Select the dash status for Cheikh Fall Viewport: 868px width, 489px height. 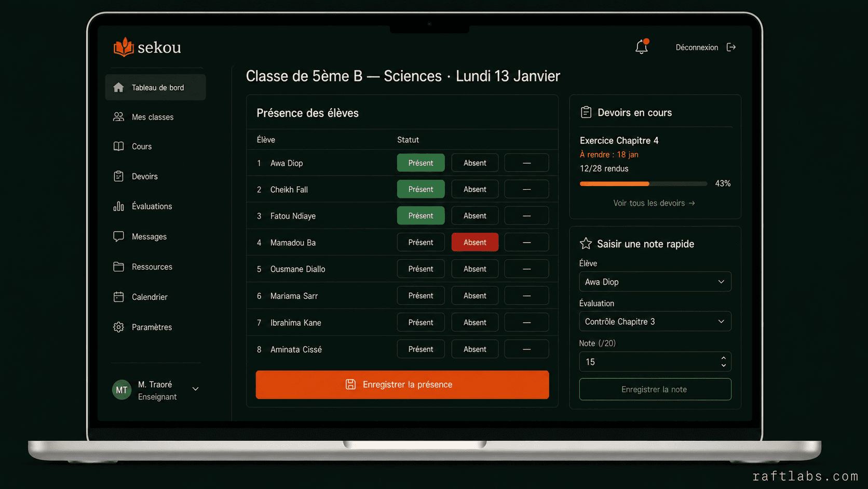click(x=526, y=189)
